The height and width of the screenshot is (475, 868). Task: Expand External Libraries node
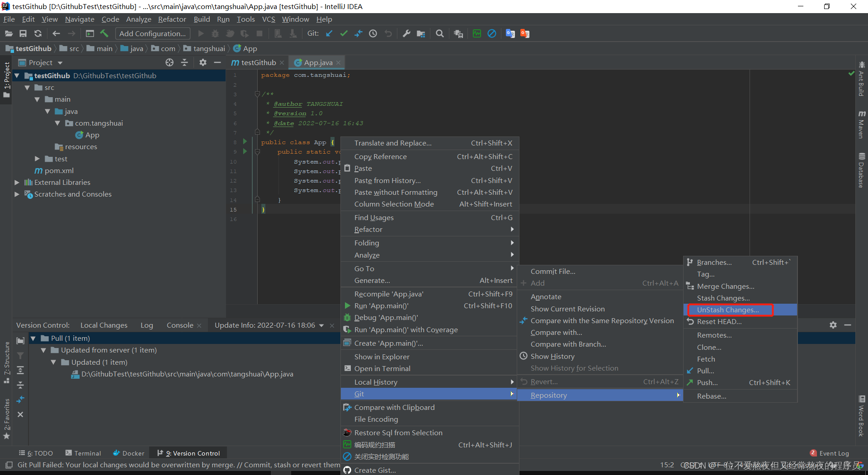coord(17,182)
